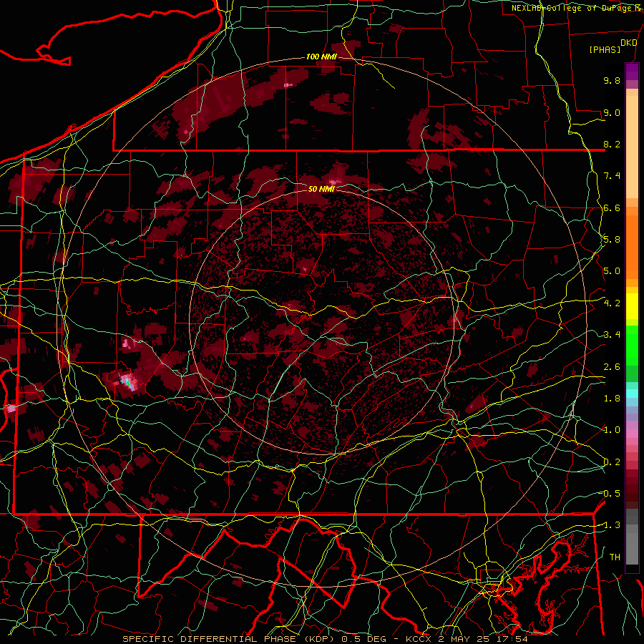Image resolution: width=644 pixels, height=644 pixels.
Task: Click the 5.0 value on the color scale
Action: 612,271
